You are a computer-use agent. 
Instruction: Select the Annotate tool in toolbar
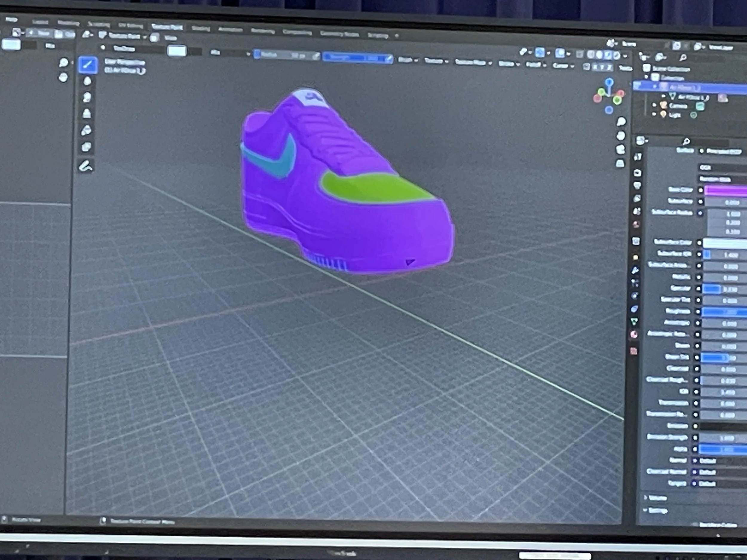pos(86,166)
